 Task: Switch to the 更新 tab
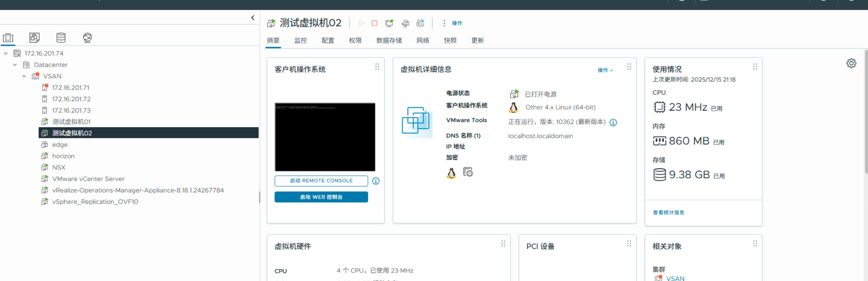point(477,40)
